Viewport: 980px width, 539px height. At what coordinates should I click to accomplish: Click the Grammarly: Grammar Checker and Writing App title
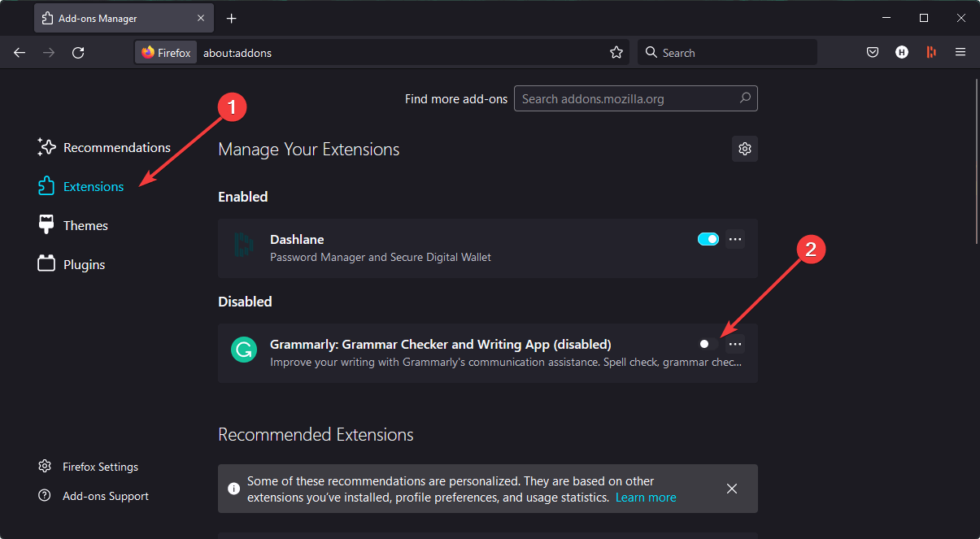click(x=441, y=344)
